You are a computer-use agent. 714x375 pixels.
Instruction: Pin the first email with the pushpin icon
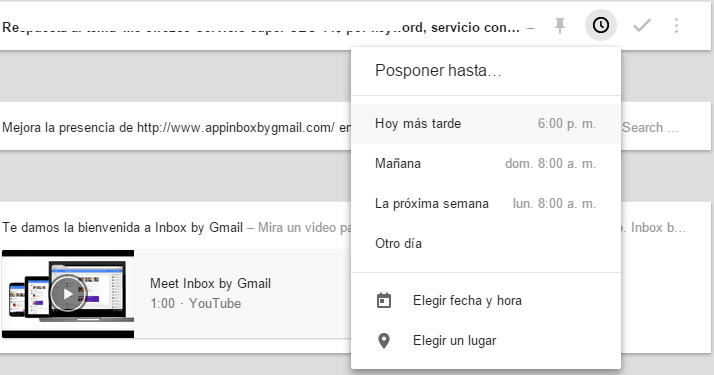pyautogui.click(x=560, y=25)
